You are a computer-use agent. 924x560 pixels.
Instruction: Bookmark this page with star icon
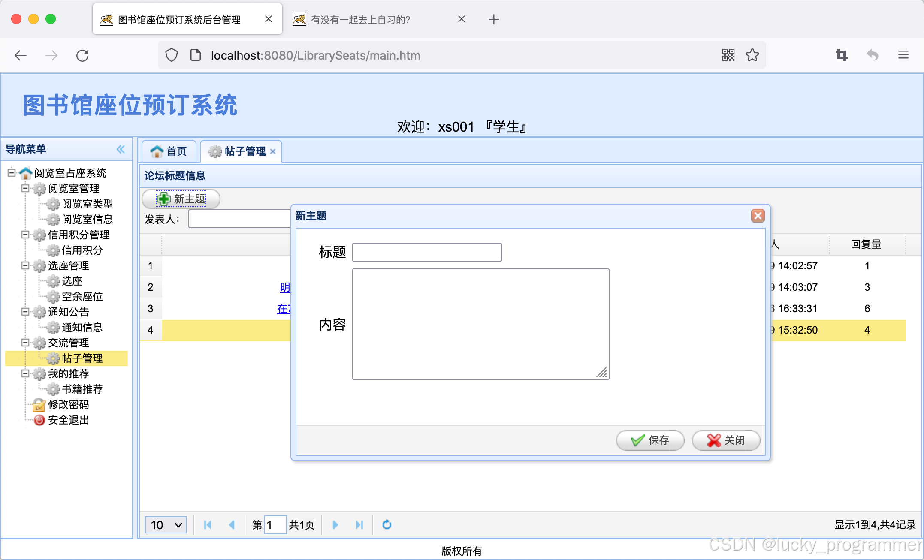[752, 55]
